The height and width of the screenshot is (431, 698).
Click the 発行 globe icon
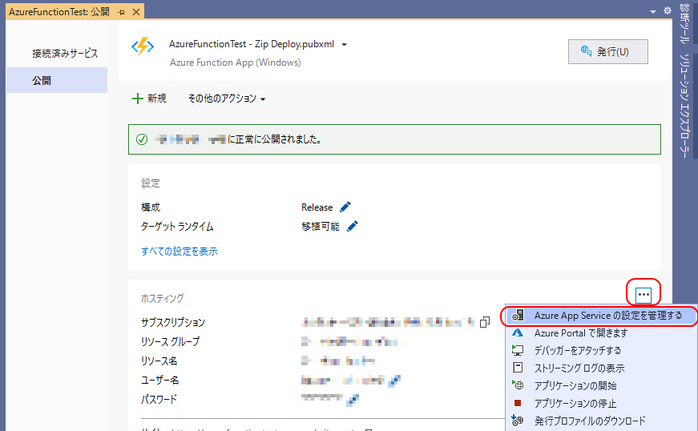point(586,51)
